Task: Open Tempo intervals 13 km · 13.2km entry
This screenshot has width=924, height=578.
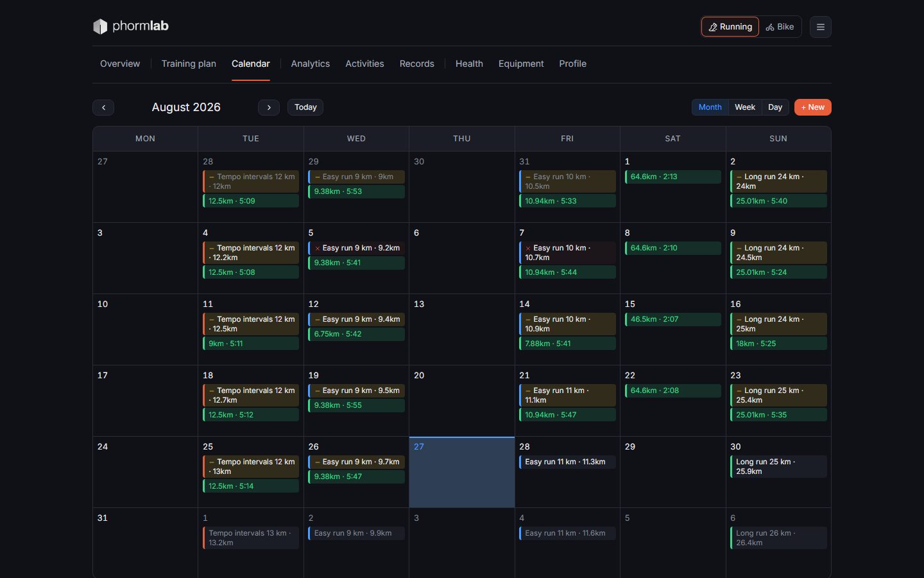Action: [x=251, y=538]
